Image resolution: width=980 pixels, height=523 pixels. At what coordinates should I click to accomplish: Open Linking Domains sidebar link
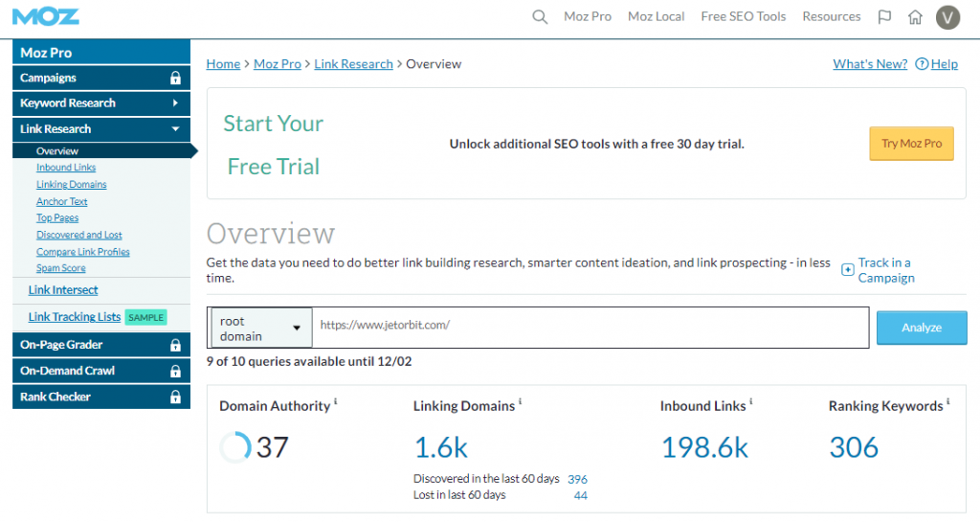pos(71,184)
